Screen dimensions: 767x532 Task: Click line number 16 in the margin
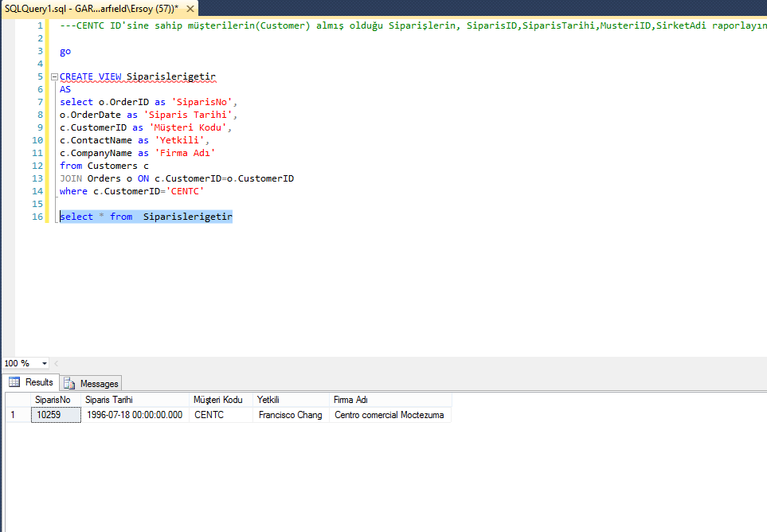37,217
